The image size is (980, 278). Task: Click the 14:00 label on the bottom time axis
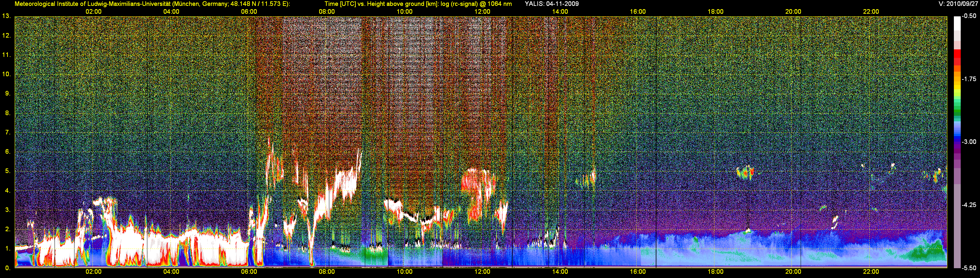560,272
